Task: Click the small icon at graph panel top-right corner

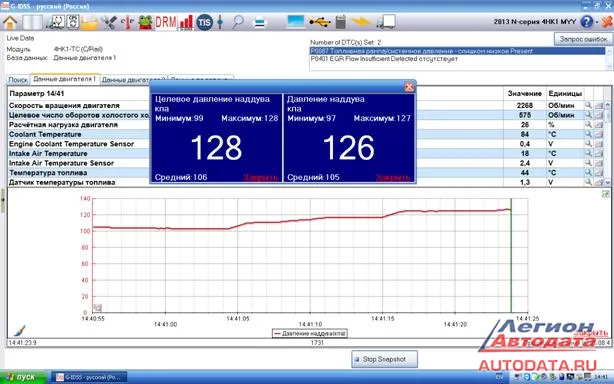Action: pyautogui.click(x=605, y=194)
